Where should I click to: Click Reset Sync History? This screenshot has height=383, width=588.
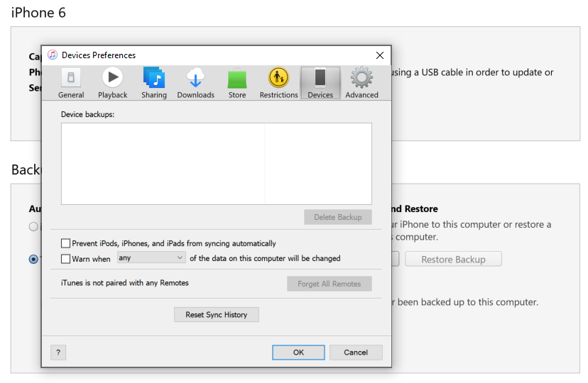(217, 314)
